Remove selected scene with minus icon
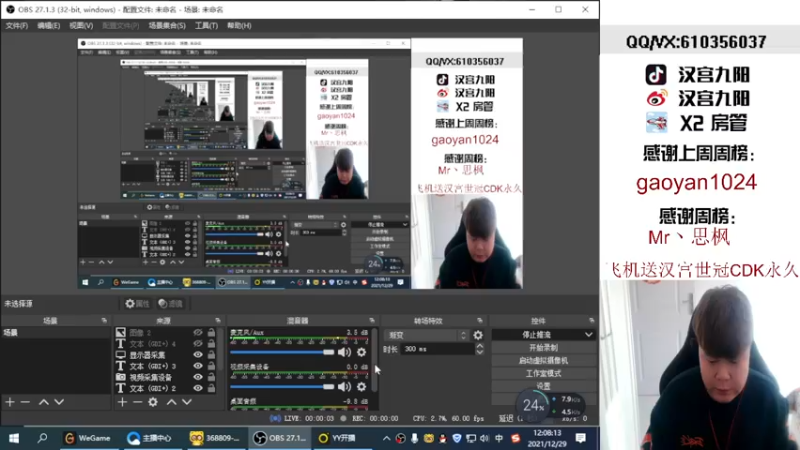 coord(25,402)
